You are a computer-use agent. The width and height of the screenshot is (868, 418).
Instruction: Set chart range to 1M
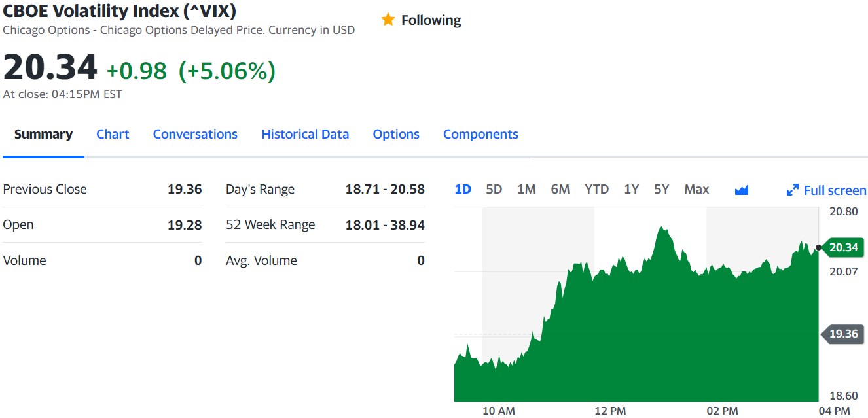[x=526, y=189]
